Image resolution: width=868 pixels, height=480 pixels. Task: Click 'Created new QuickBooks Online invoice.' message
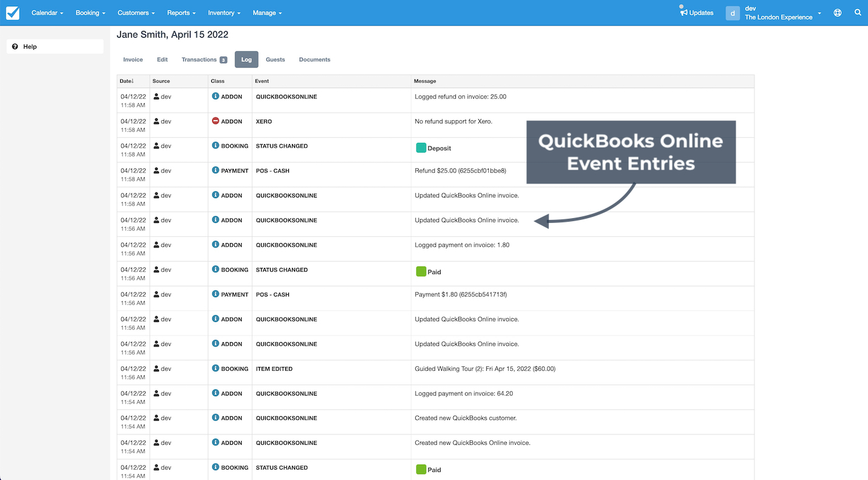coord(473,443)
